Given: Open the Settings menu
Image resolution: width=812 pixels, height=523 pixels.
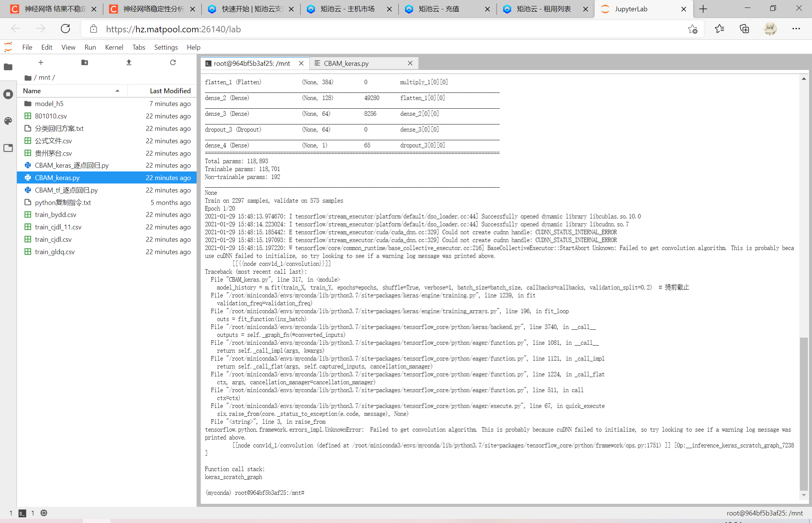Looking at the screenshot, I should click(165, 47).
